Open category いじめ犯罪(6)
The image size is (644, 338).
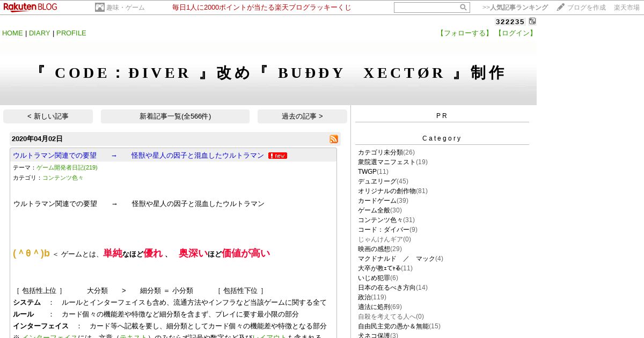378,278
